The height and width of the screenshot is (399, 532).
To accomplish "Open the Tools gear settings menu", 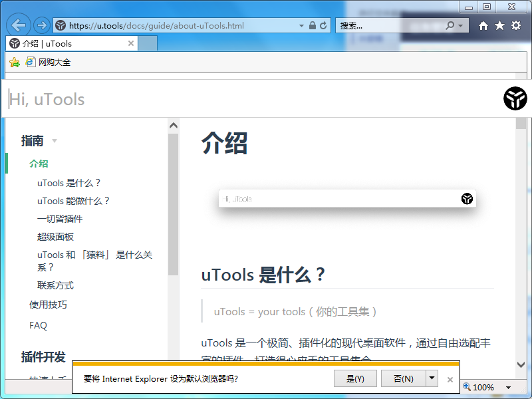I will click(x=515, y=25).
